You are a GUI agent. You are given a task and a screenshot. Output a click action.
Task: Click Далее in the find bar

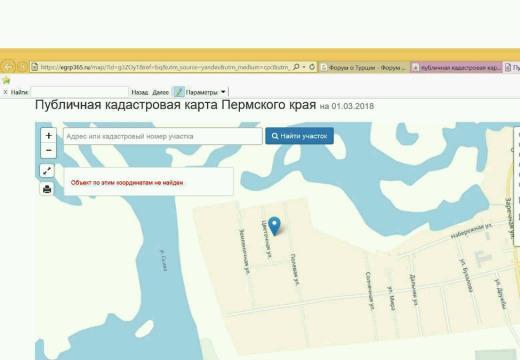[161, 92]
